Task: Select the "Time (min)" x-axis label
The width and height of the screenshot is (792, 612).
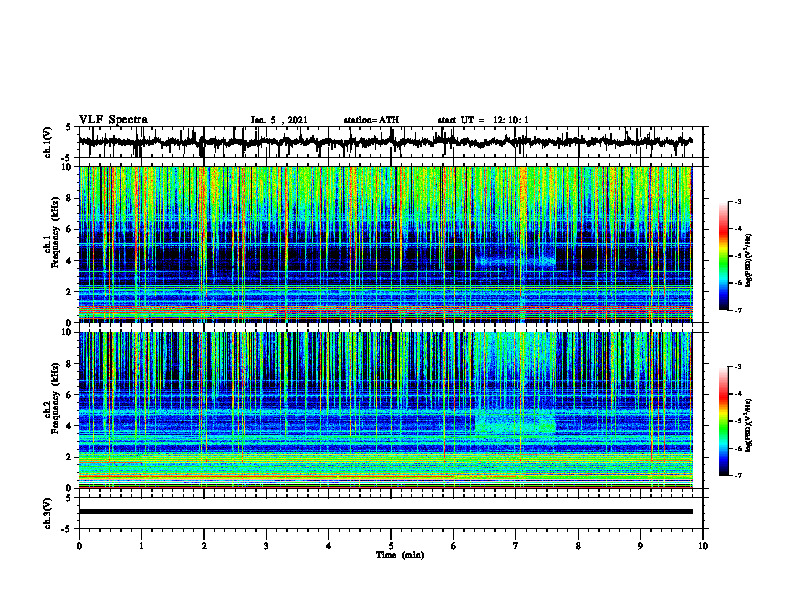Action: tap(400, 555)
